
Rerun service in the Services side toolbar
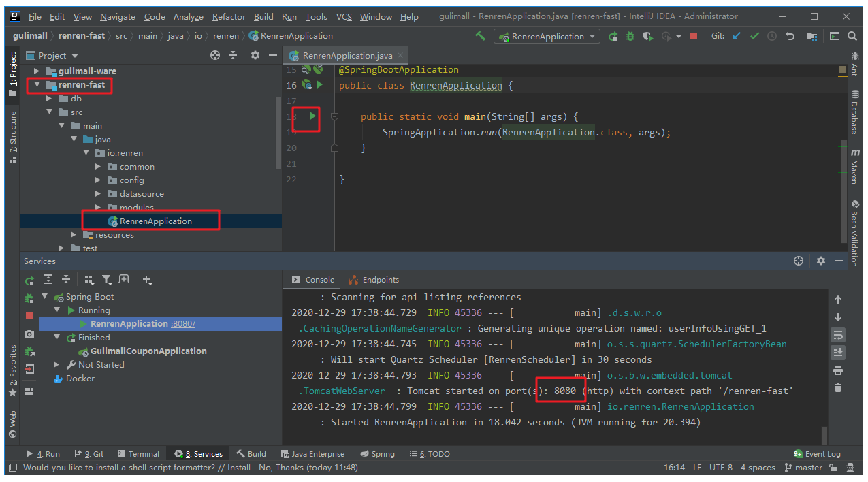[29, 280]
